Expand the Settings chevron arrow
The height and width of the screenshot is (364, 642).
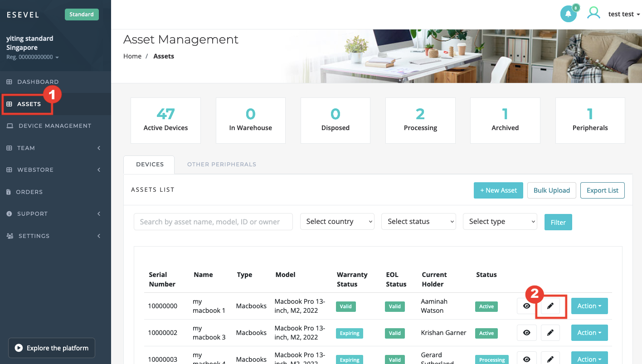pos(99,236)
